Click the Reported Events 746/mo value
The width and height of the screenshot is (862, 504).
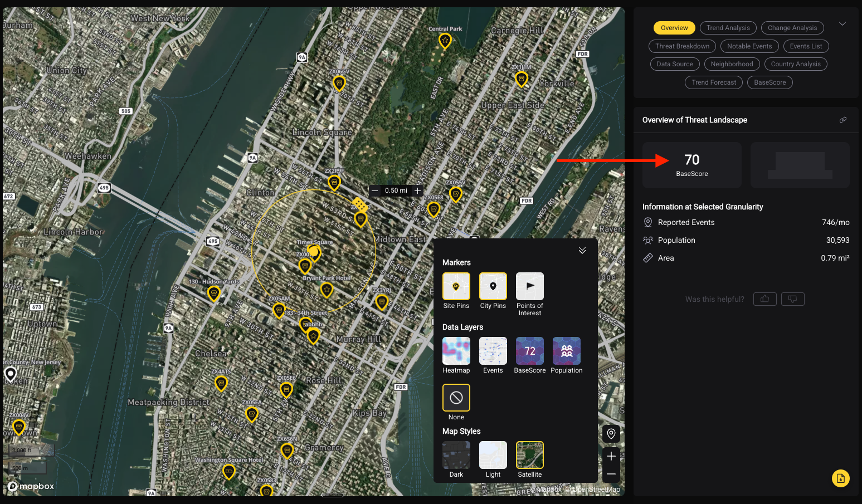point(836,222)
